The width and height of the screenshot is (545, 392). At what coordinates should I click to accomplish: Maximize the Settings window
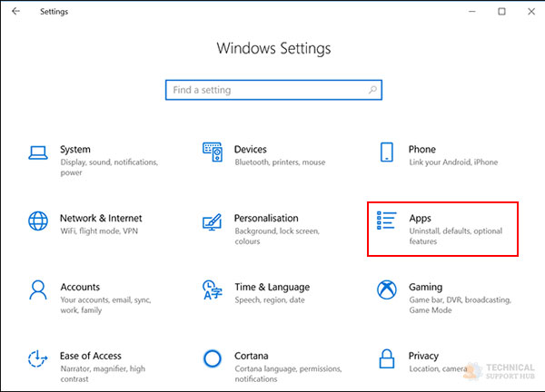pyautogui.click(x=501, y=12)
